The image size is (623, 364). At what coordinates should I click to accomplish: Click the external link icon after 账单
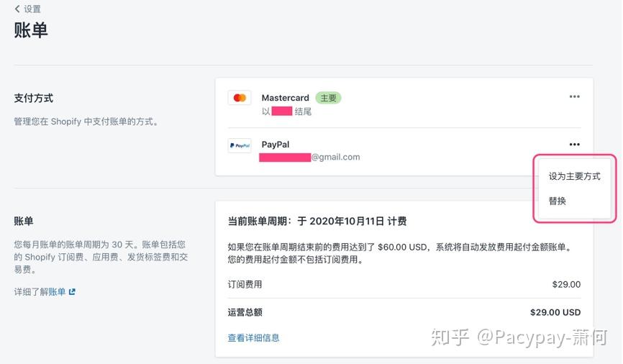(72, 291)
